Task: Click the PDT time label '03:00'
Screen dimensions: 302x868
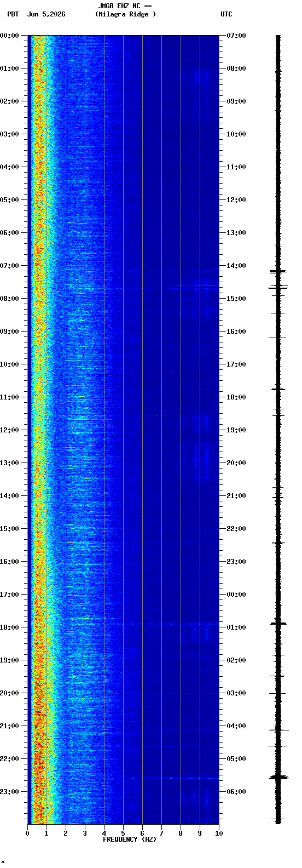Action: click(x=9, y=134)
